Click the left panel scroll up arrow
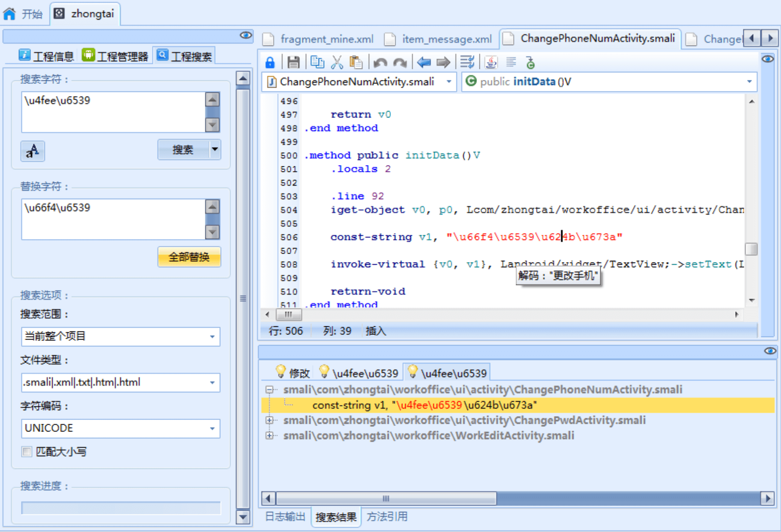Image resolution: width=781 pixels, height=532 pixels. (243, 79)
